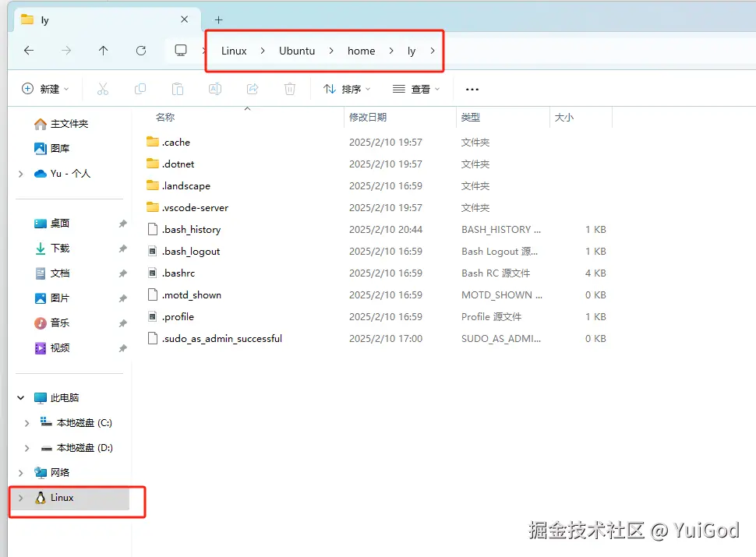756x557 pixels.
Task: Sort by the 大小 column header
Action: coord(564,117)
